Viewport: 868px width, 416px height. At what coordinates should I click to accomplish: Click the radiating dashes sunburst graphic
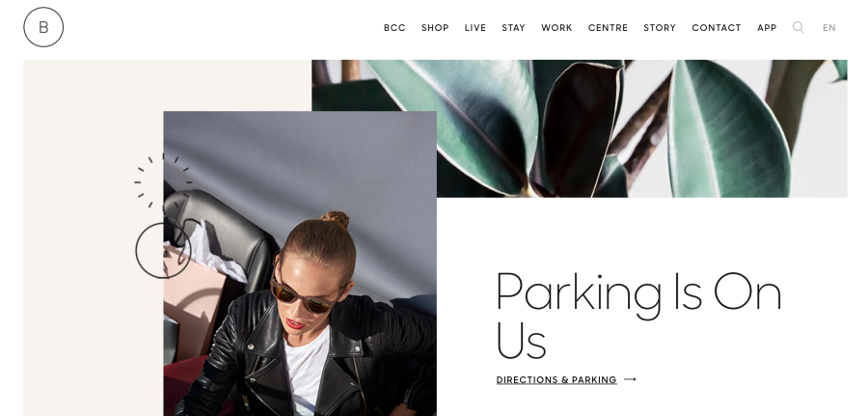163,181
